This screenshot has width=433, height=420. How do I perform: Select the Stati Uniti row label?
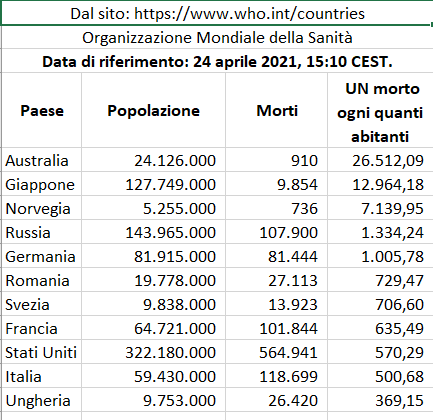[x=42, y=352]
